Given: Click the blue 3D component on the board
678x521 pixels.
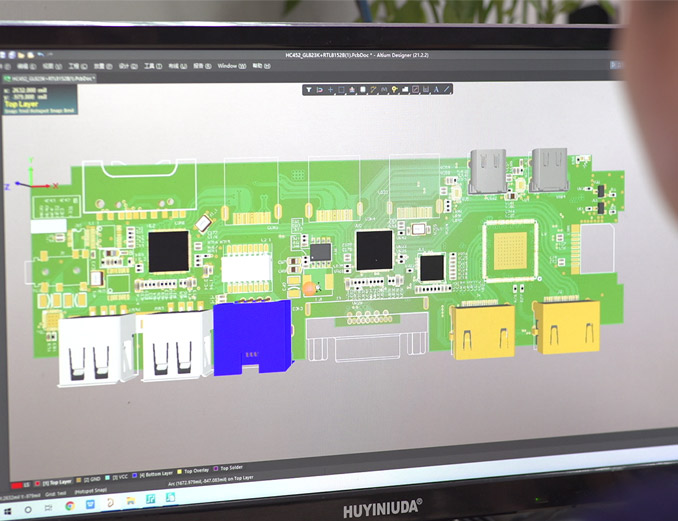Looking at the screenshot, I should coord(251,335).
